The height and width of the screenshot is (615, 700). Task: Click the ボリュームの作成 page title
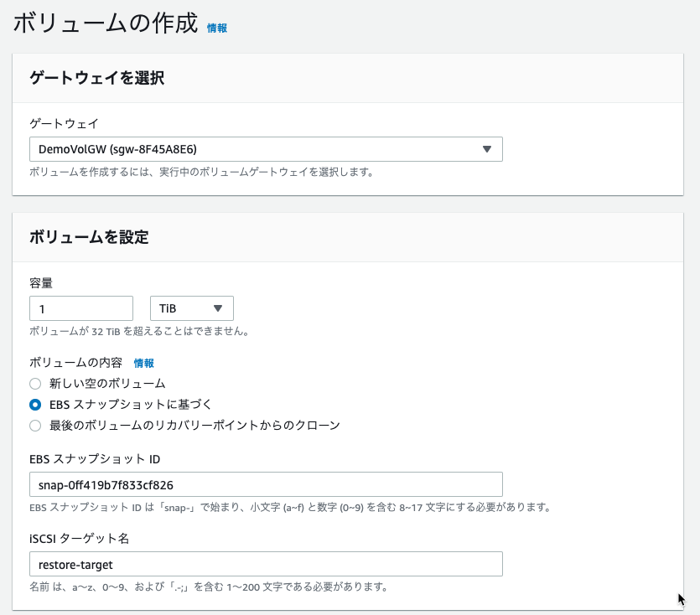[106, 23]
